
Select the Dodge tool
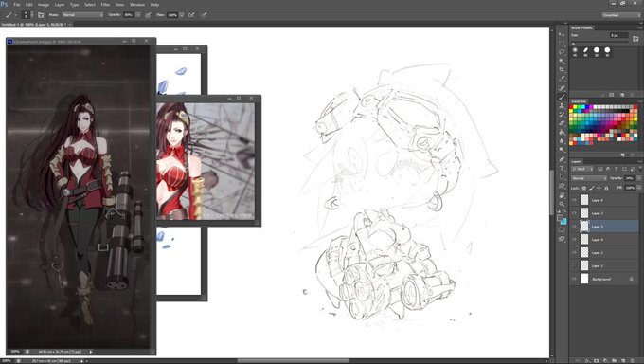562,150
